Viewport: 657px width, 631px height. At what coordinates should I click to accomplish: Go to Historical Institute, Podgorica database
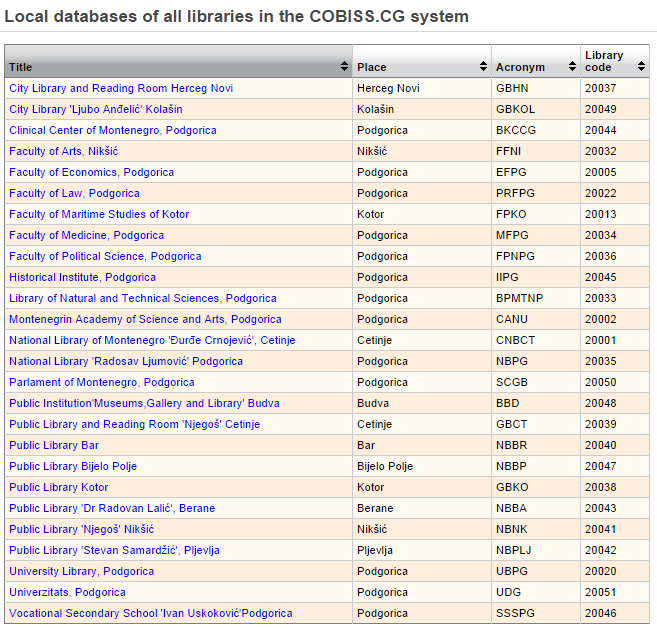click(x=82, y=277)
